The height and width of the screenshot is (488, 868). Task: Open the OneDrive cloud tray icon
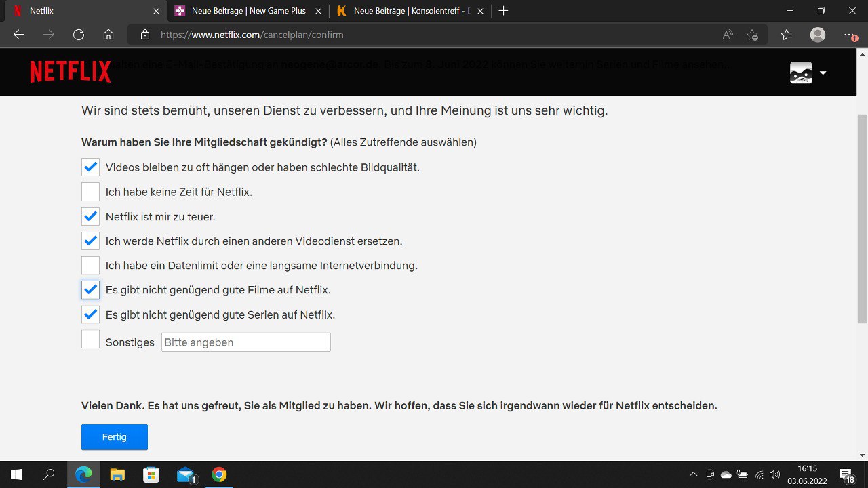pyautogui.click(x=726, y=474)
